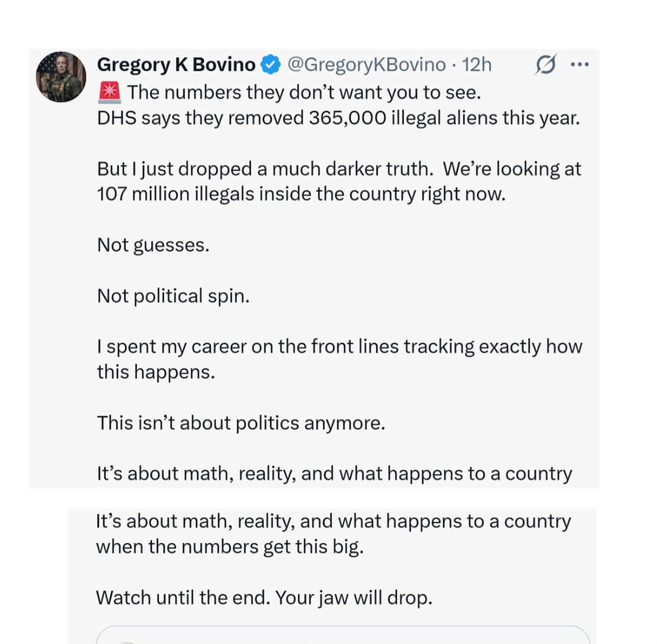The image size is (657, 644).
Task: Click the 'Not political spin.' line
Action: pos(174,296)
